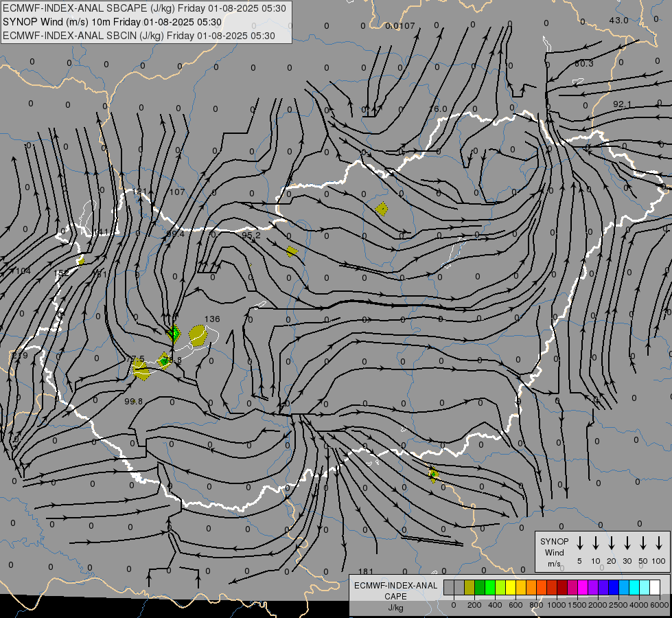Click the diamond-shaped olive patch in northern Czechia

pyautogui.click(x=382, y=209)
